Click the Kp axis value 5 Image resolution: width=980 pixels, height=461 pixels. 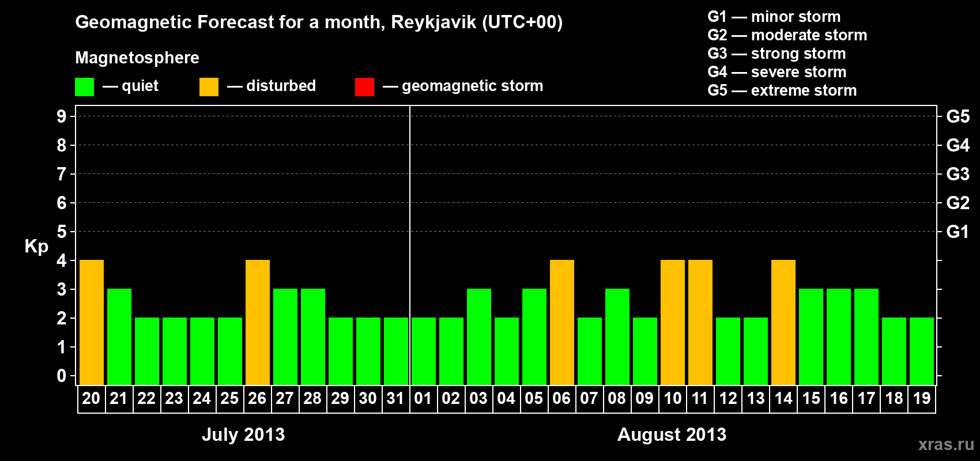click(62, 232)
